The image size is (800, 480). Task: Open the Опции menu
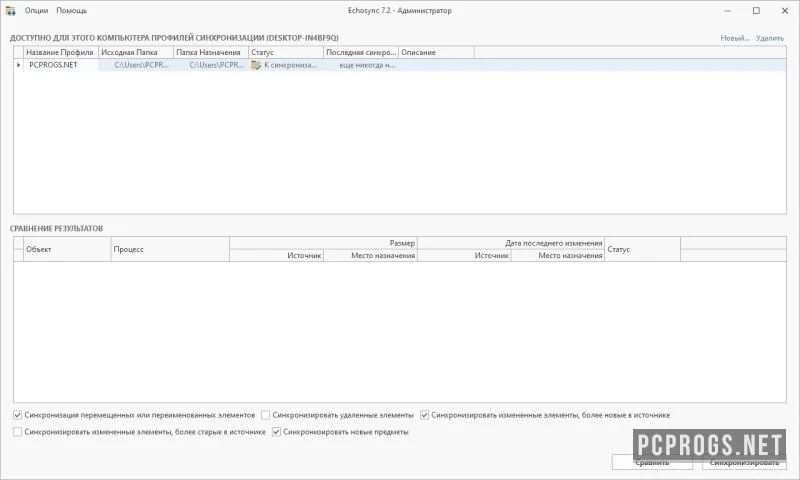click(x=36, y=11)
